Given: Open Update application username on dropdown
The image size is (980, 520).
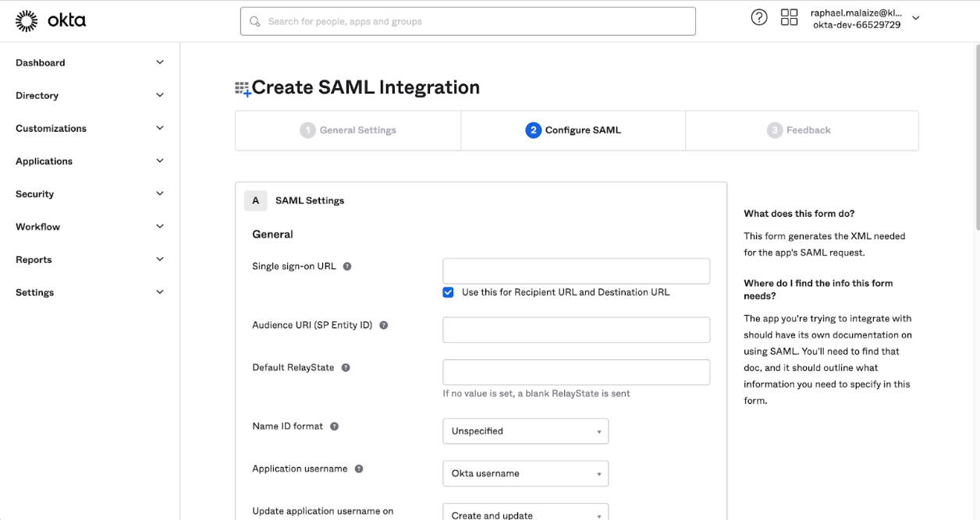Looking at the screenshot, I should pyautogui.click(x=525, y=514).
